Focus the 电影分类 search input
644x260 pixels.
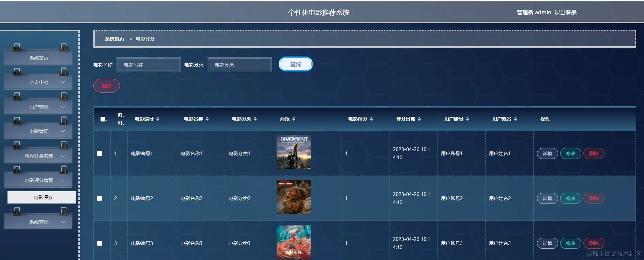[x=239, y=65]
